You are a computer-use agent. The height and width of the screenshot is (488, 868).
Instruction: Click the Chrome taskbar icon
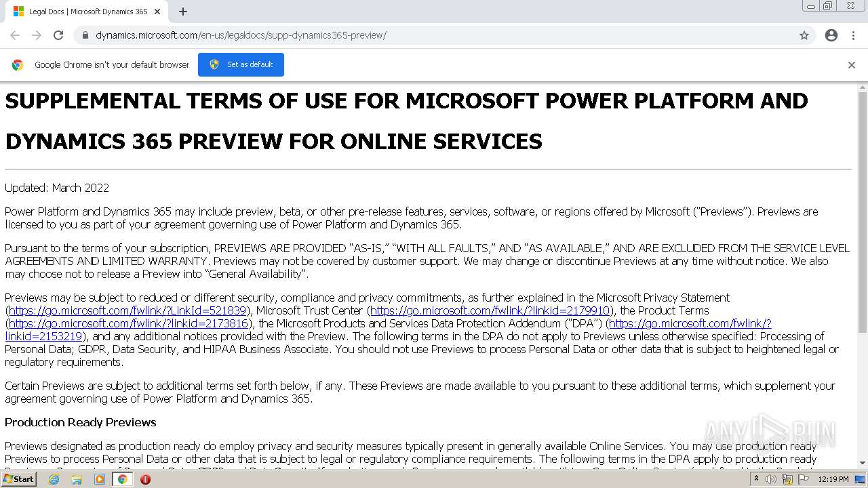[123, 479]
